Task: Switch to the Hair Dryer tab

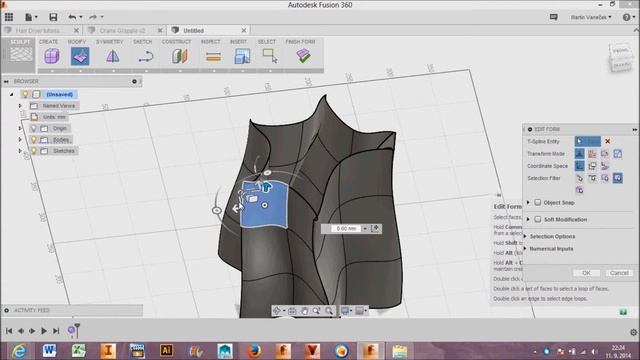Action: 38,31
